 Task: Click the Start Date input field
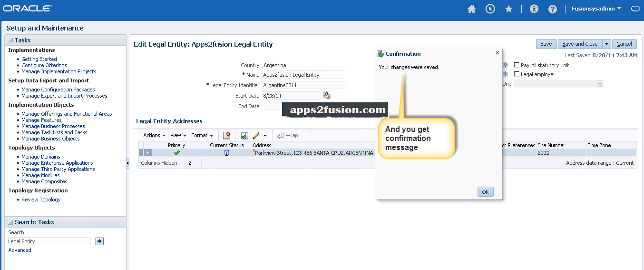[291, 96]
